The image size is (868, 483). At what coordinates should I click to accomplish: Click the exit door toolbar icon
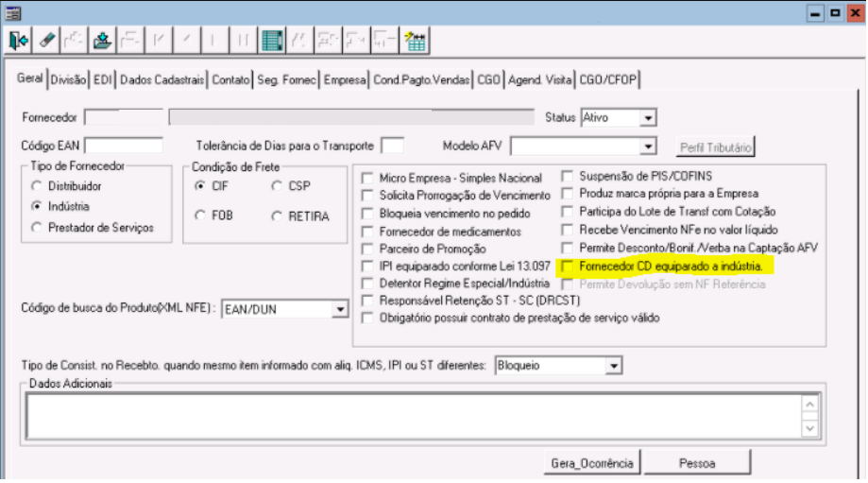point(18,41)
